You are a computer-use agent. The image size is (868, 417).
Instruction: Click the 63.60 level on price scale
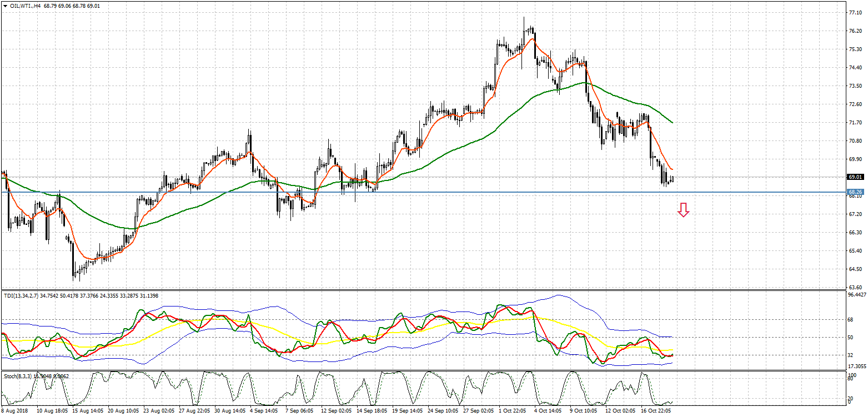[x=855, y=287]
